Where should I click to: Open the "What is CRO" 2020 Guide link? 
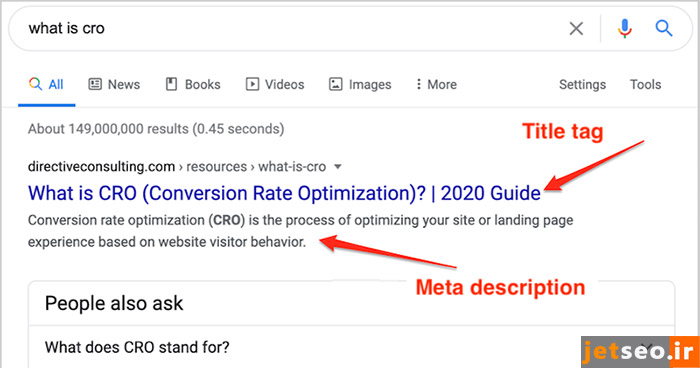[284, 193]
